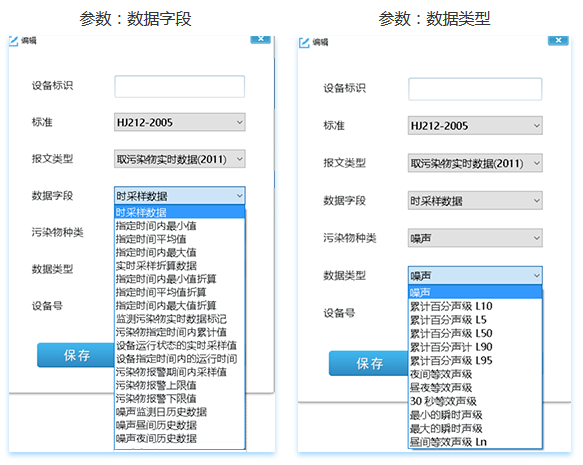Close the left 编辑 dialog
583x465 pixels.
tap(261, 39)
